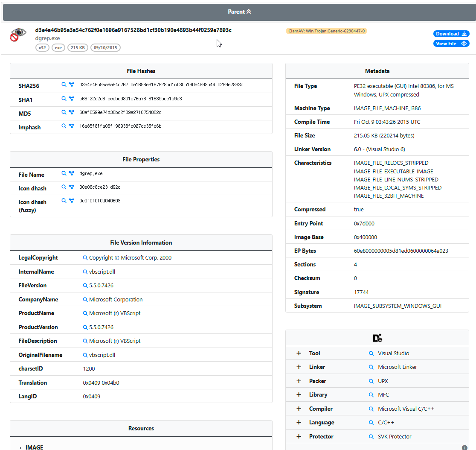Click the search icon next to Imphash

[x=64, y=126]
